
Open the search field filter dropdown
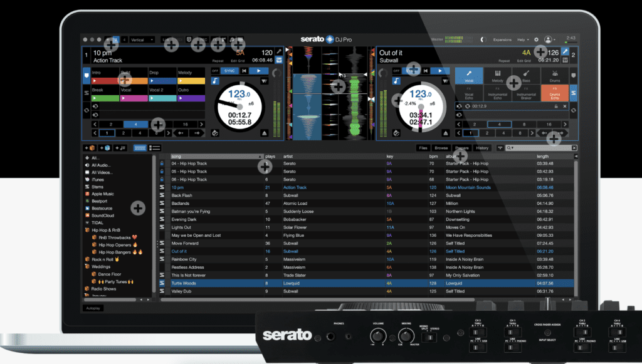tap(510, 148)
